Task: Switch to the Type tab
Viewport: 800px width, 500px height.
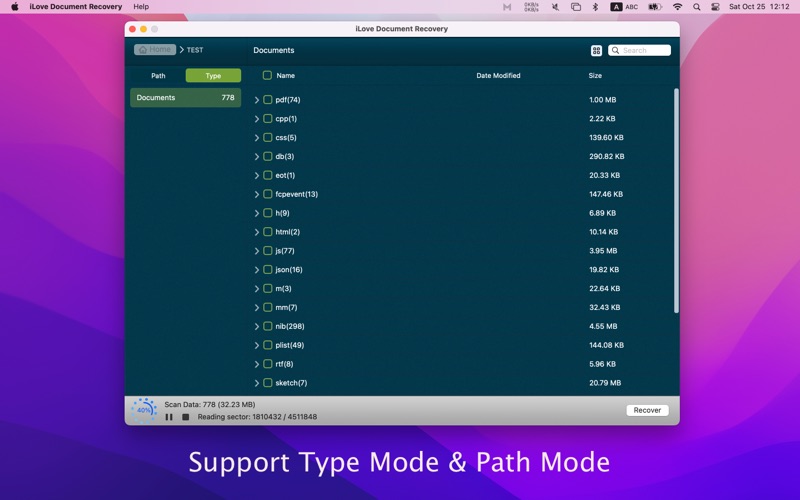Action: (x=213, y=76)
